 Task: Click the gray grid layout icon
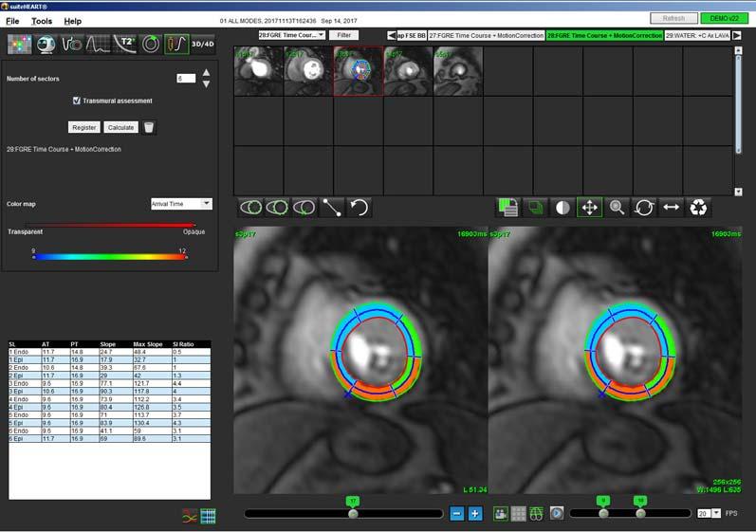519,514
